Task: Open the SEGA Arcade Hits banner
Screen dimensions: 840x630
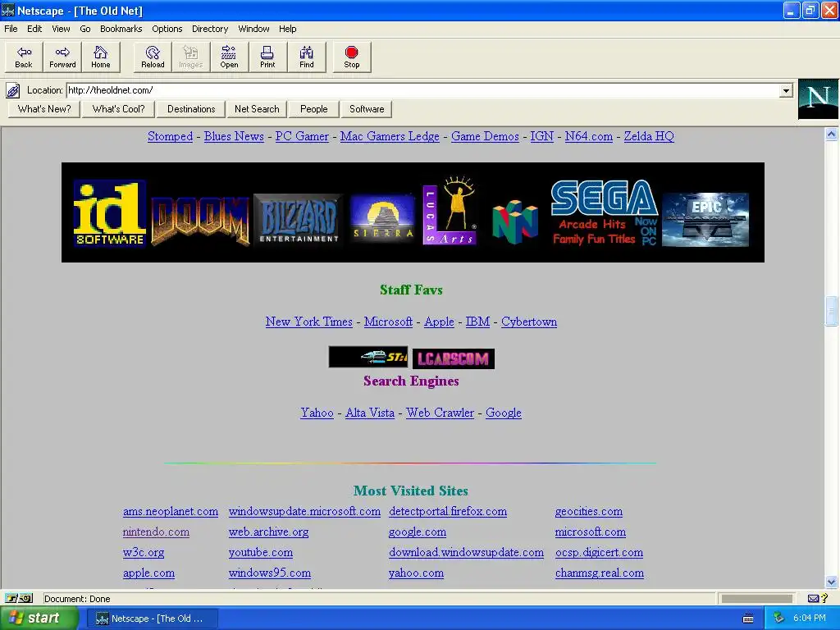Action: click(x=605, y=212)
